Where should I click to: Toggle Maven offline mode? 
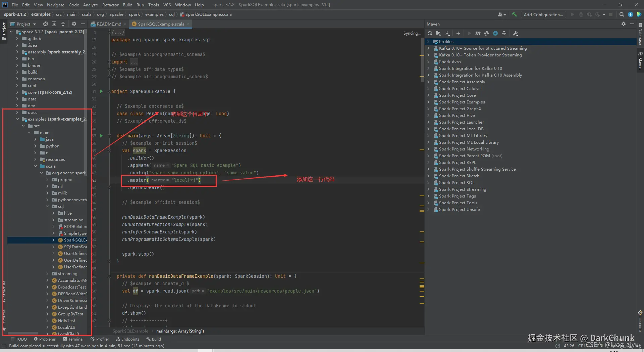pyautogui.click(x=487, y=33)
